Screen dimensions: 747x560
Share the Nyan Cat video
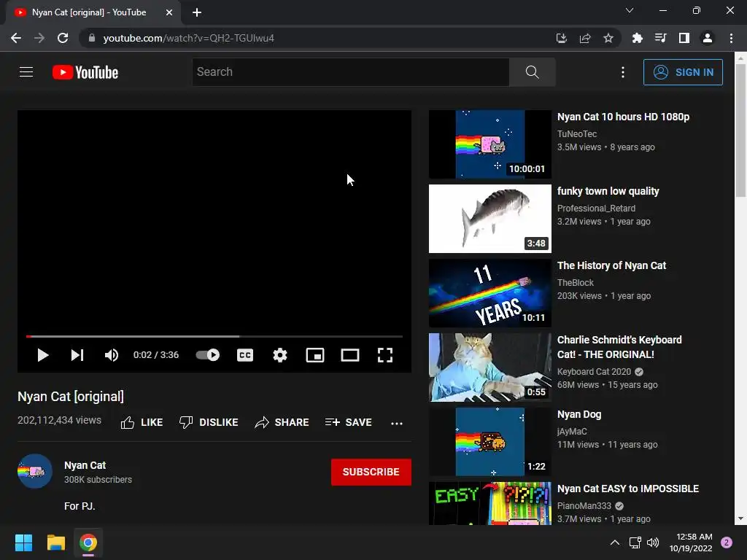pos(282,422)
